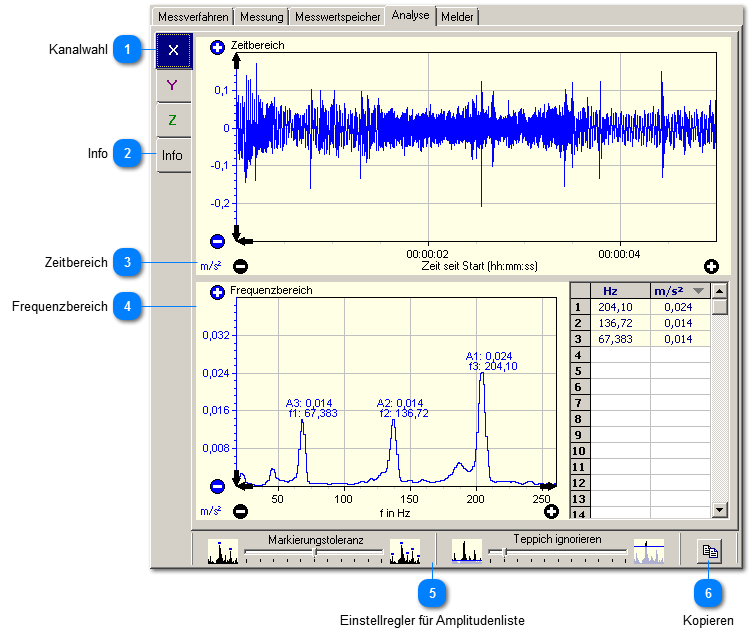Open the Messverfahren tab
Screen dimensions: 752x644
pyautogui.click(x=192, y=17)
